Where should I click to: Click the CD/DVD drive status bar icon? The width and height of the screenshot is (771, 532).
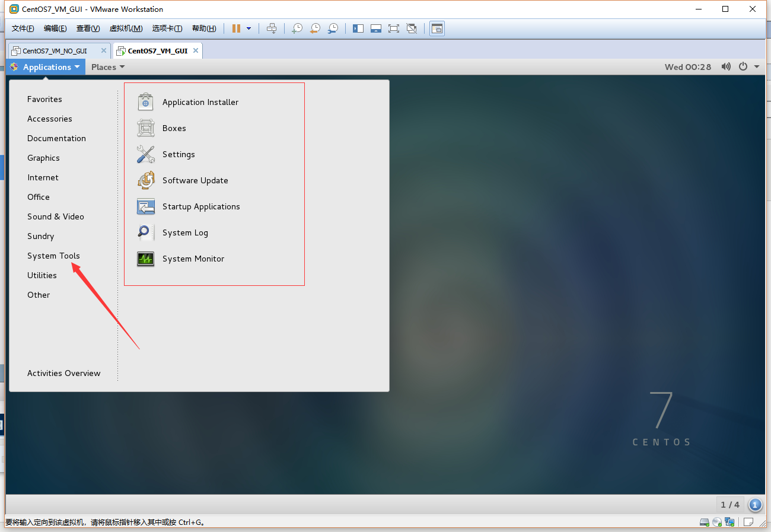[x=717, y=523]
